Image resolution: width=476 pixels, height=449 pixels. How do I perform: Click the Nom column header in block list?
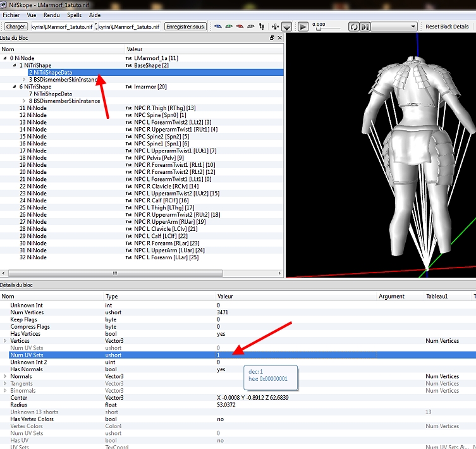pyautogui.click(x=62, y=49)
